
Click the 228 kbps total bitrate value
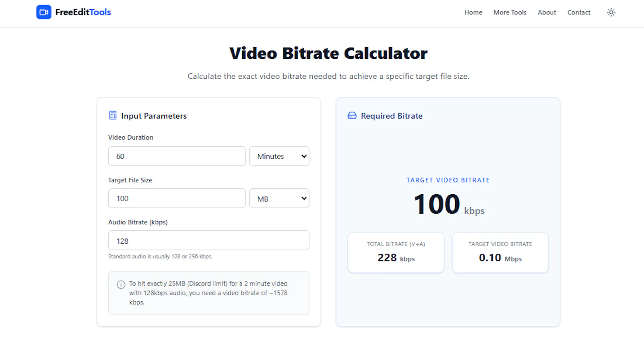[x=396, y=258]
